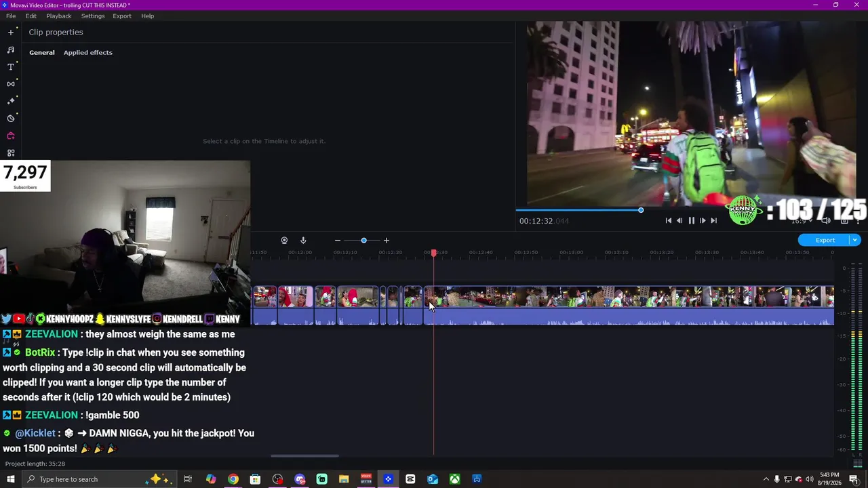Image resolution: width=868 pixels, height=488 pixels.
Task: Click the record-video webcam icon above timeline
Action: [284, 240]
